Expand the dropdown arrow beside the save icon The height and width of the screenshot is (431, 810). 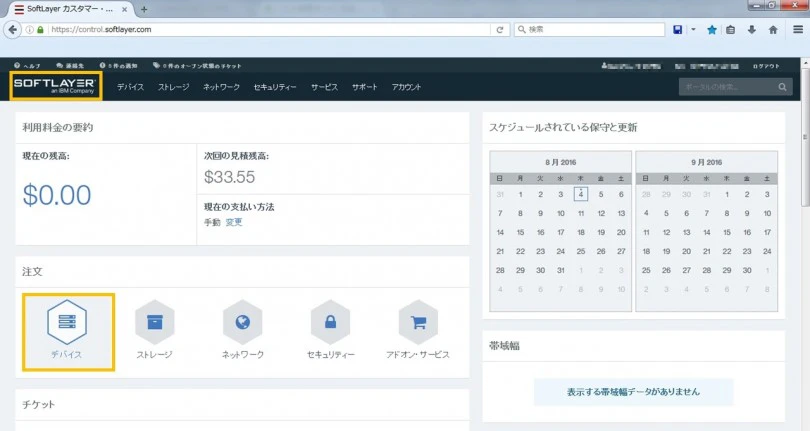pyautogui.click(x=693, y=29)
